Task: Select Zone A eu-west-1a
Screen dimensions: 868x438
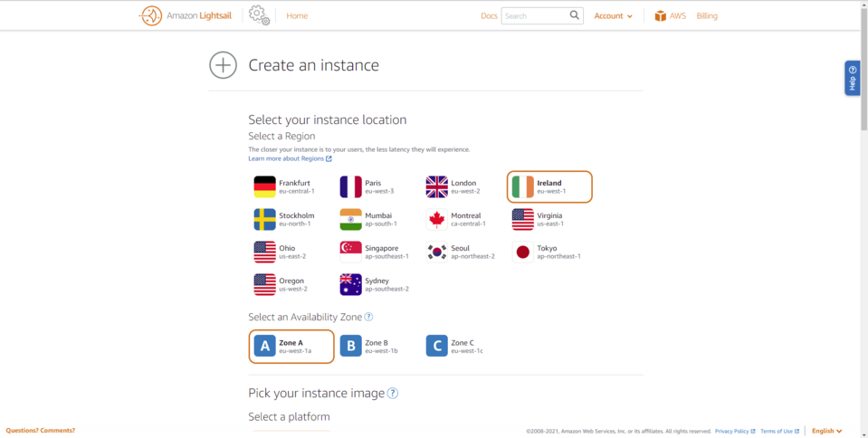Action: pyautogui.click(x=291, y=347)
